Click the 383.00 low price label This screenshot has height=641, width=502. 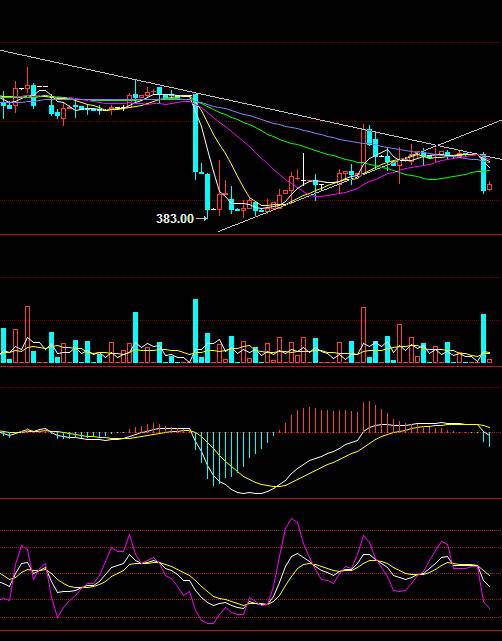[175, 219]
